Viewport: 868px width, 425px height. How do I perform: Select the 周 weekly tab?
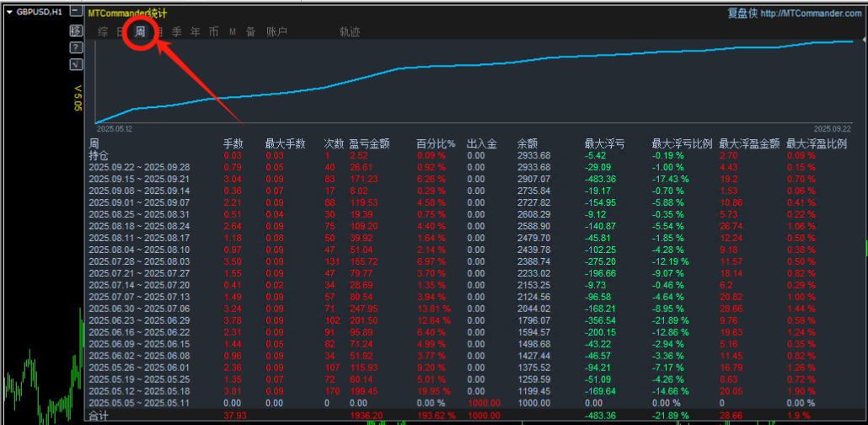tap(140, 32)
